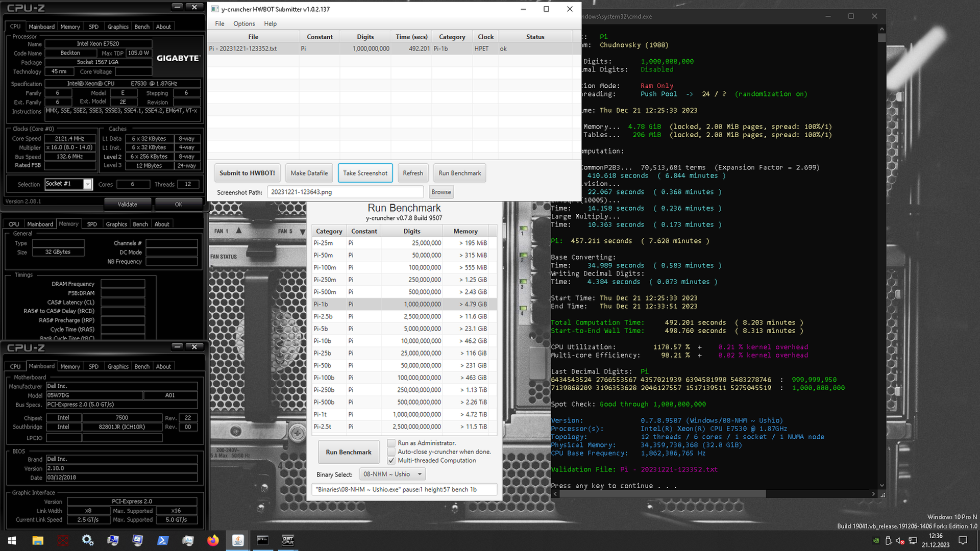Viewport: 980px width, 551px height.
Task: Open the gears settings app in the taskbar
Action: pos(88,540)
